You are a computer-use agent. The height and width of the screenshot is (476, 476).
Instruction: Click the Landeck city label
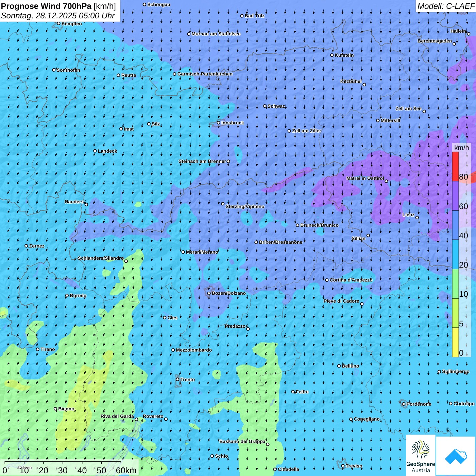click(x=107, y=151)
